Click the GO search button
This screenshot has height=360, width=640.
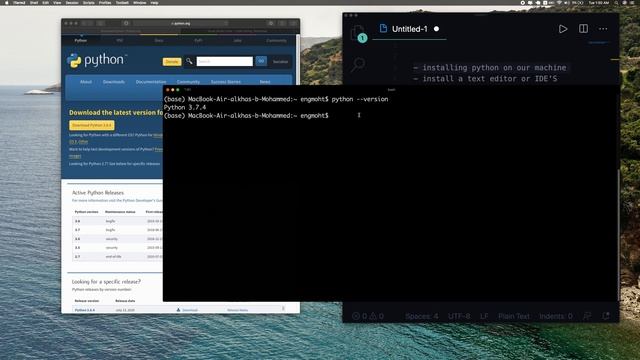pos(261,61)
